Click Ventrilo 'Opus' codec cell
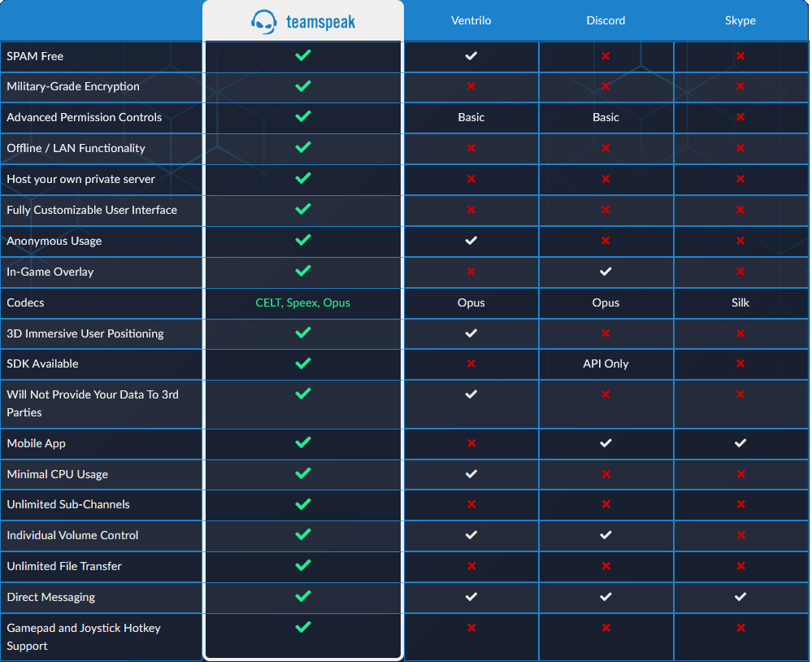The width and height of the screenshot is (812, 662). click(471, 303)
